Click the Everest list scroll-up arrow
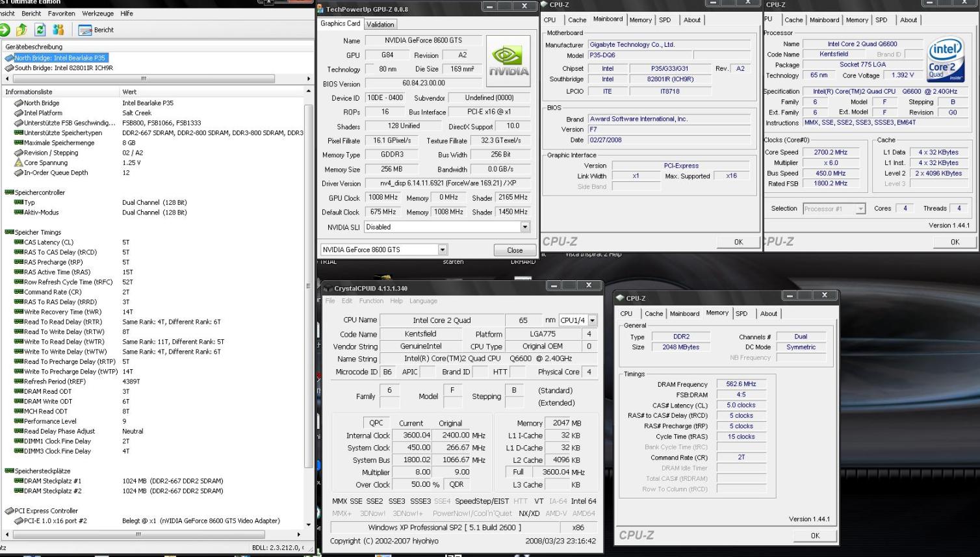Screen dimensions: 980x557 tap(308, 92)
